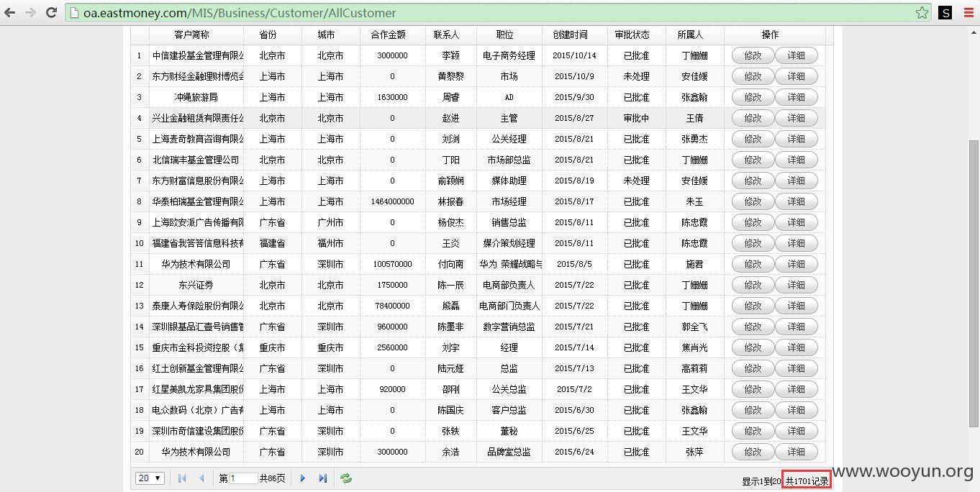Click the position cell 电子商务经理
980x492 pixels.
click(509, 55)
